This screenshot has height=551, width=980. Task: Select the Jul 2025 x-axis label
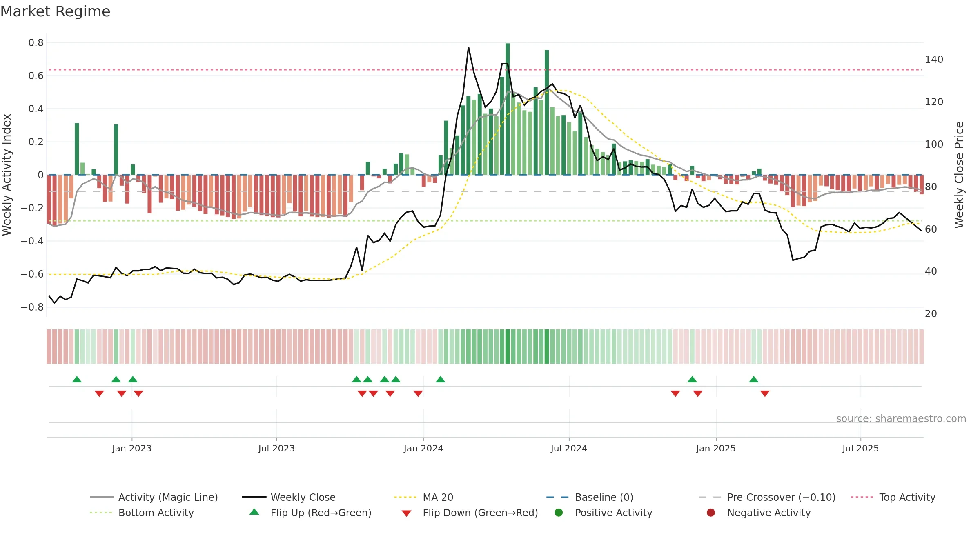pos(860,448)
